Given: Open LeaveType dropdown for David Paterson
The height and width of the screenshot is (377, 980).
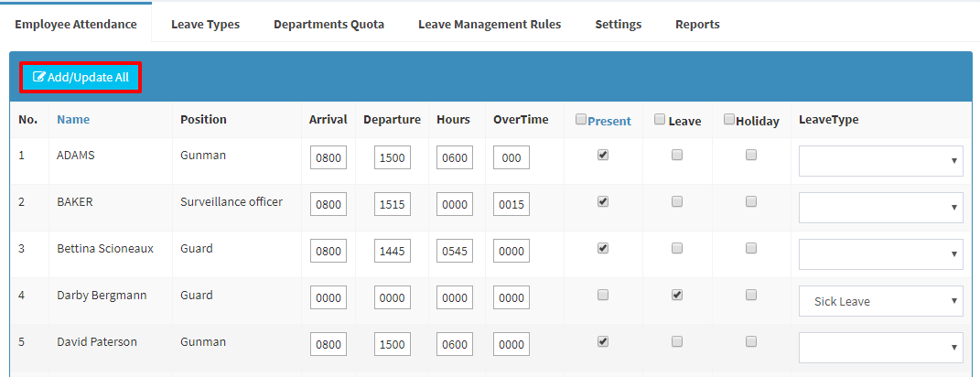Looking at the screenshot, I should coord(880,348).
